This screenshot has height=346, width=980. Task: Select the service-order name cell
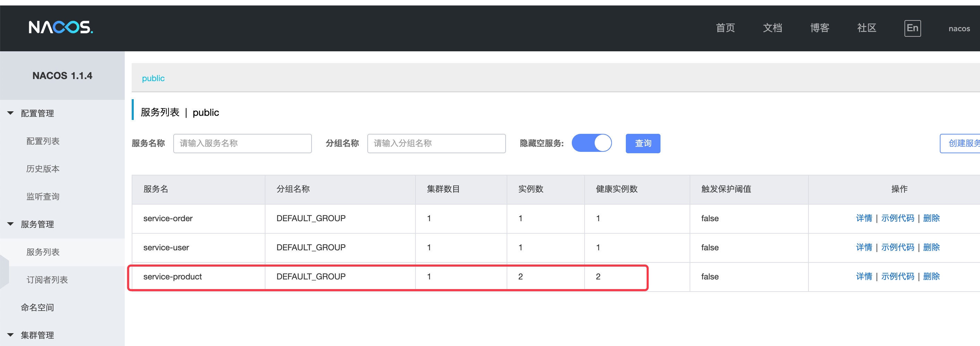[x=198, y=218]
